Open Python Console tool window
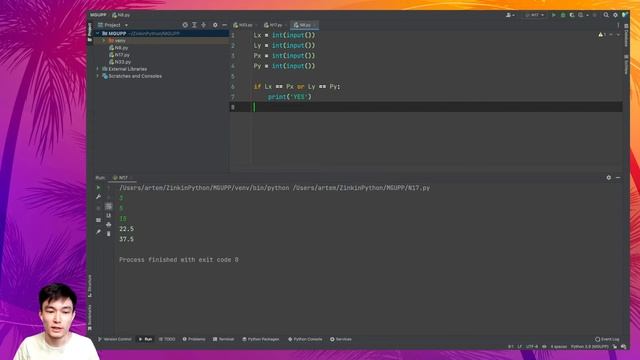The image size is (640, 360). point(305,339)
